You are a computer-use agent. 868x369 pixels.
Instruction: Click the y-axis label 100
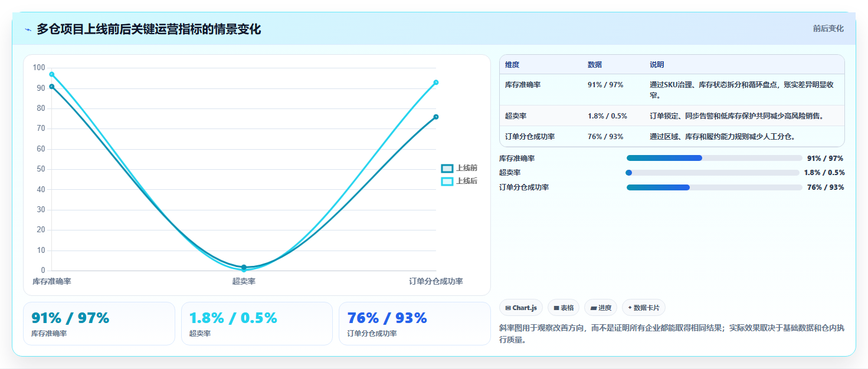[39, 68]
